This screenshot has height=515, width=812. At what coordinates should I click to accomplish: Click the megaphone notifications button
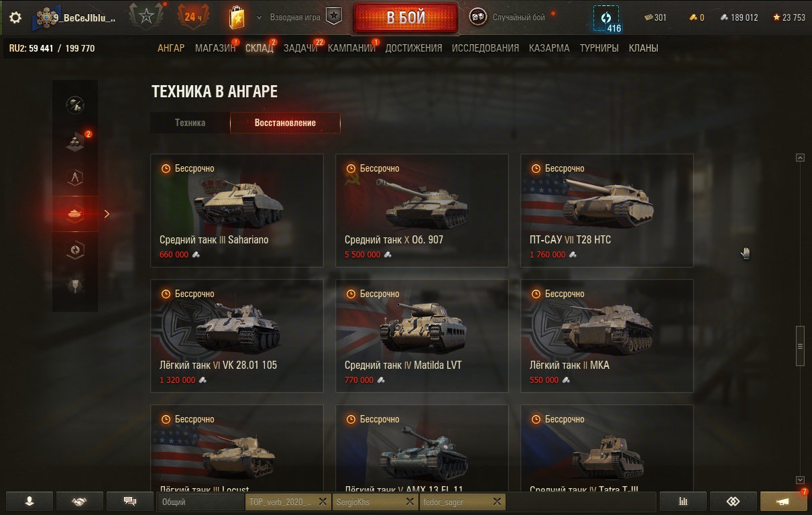783,501
